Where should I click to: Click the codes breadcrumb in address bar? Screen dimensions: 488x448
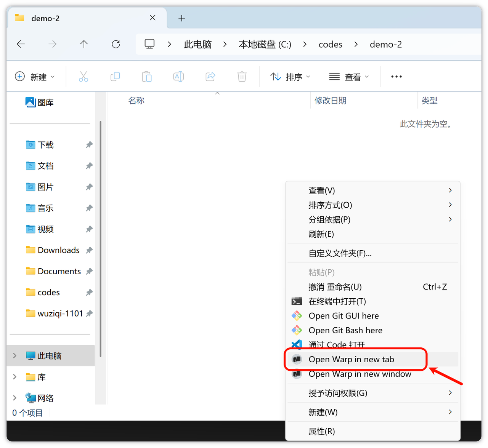tap(330, 44)
